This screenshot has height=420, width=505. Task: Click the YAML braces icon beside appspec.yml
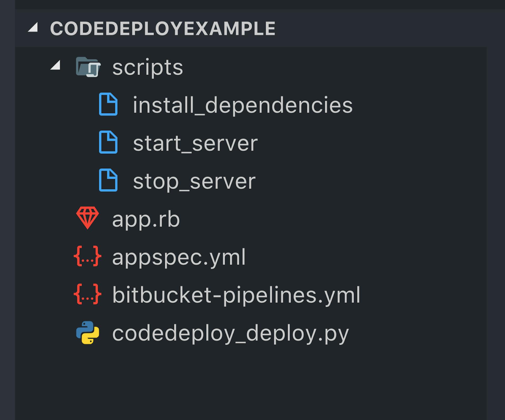click(88, 256)
